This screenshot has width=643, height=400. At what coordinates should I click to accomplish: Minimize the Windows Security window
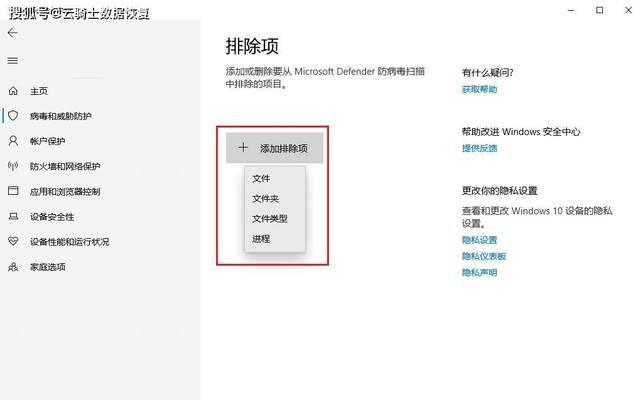[571, 10]
